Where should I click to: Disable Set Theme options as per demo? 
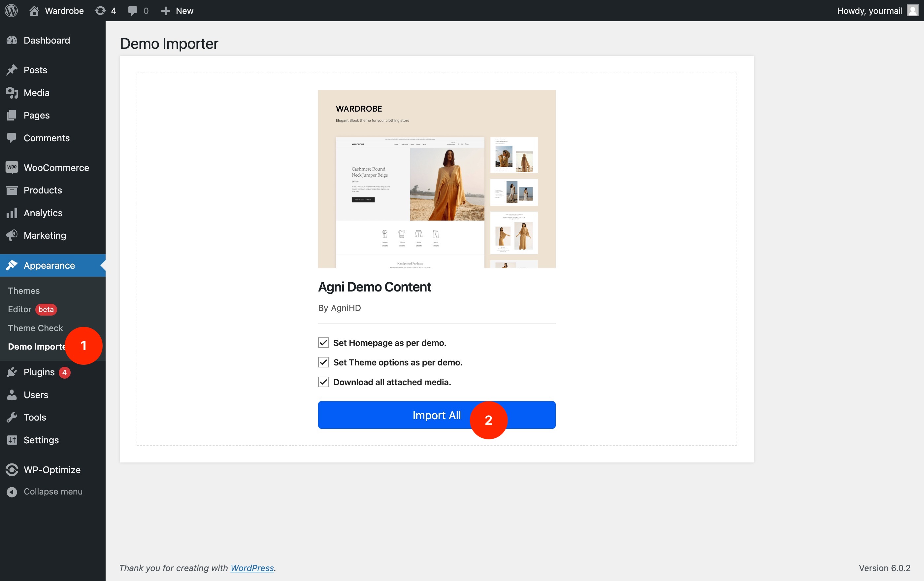pyautogui.click(x=323, y=362)
